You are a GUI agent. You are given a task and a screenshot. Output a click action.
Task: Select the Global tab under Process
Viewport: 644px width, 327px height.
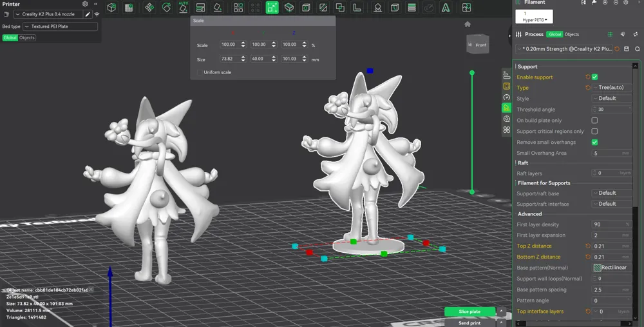(x=555, y=35)
